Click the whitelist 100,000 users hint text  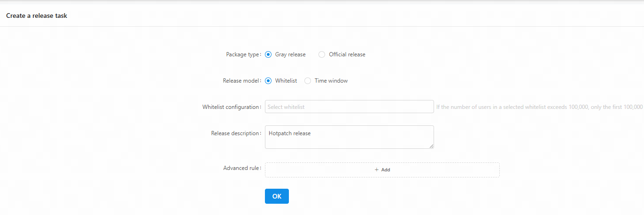pyautogui.click(x=540, y=107)
